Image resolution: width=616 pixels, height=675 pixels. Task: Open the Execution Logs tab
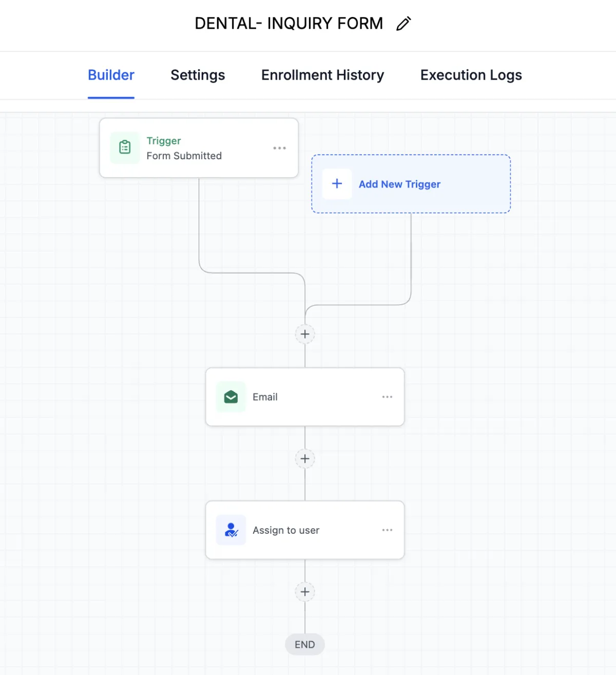pyautogui.click(x=471, y=75)
